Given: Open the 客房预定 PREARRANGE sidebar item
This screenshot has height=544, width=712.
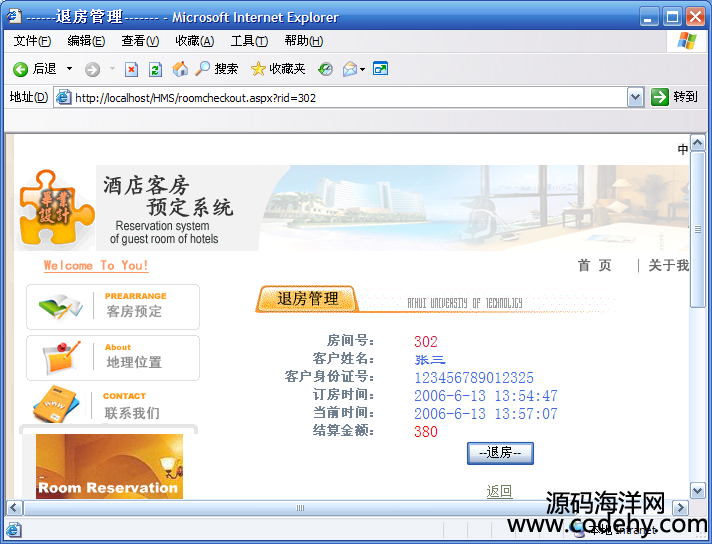Looking at the screenshot, I should 113,306.
